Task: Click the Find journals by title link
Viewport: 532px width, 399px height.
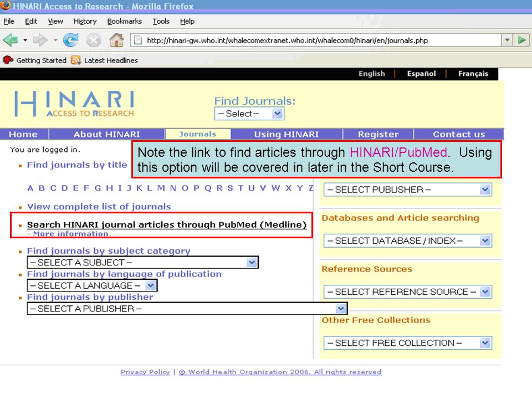Action: pyautogui.click(x=77, y=165)
